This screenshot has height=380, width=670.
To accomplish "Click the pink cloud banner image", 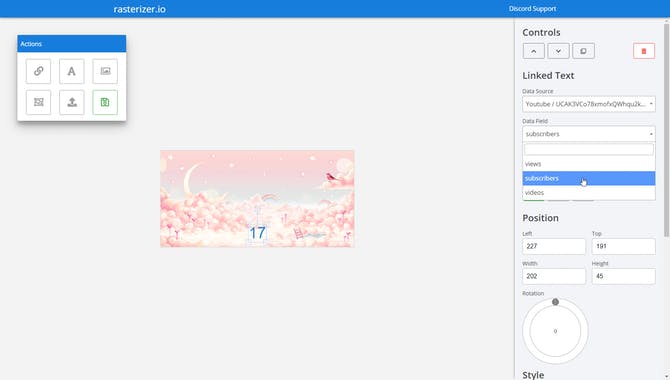I will coord(257,198).
